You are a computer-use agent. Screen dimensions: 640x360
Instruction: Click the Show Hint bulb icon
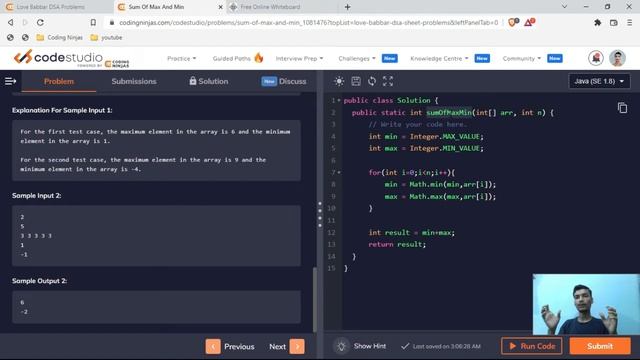pos(341,346)
